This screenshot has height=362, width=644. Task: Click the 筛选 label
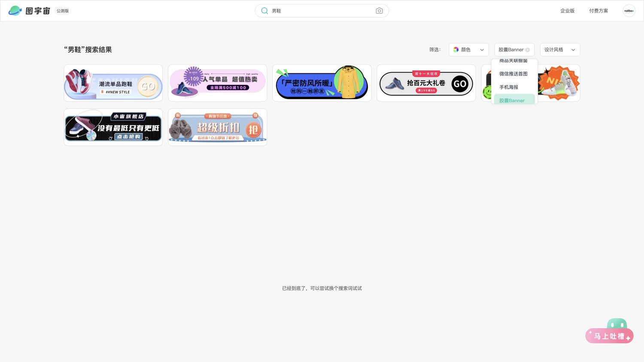435,50
